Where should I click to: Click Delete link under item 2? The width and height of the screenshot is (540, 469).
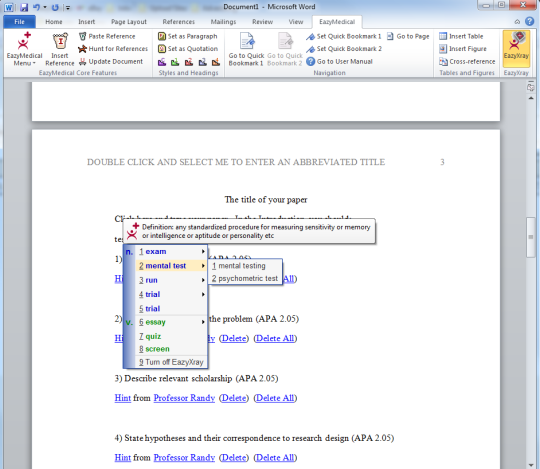click(x=234, y=338)
